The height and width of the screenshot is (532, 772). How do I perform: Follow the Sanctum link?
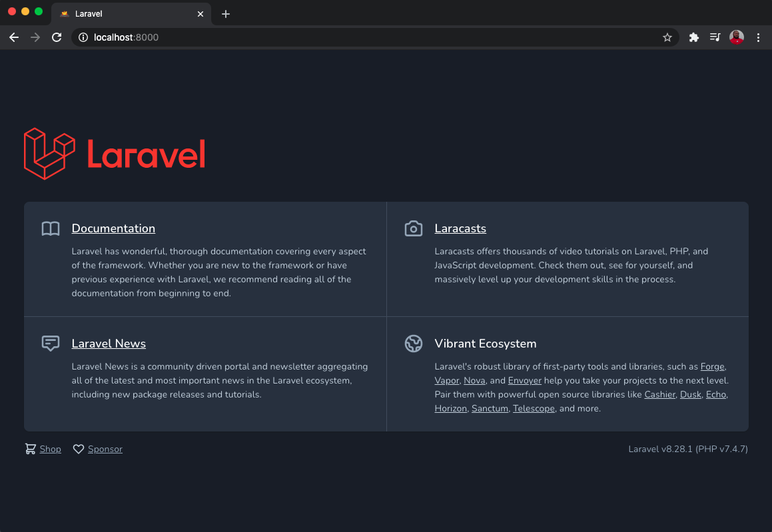pos(490,408)
